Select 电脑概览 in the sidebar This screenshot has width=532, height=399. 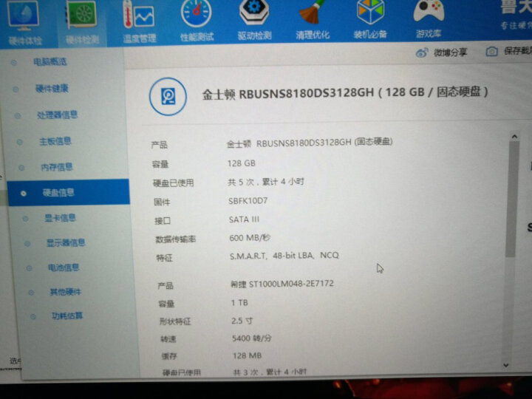pos(50,62)
